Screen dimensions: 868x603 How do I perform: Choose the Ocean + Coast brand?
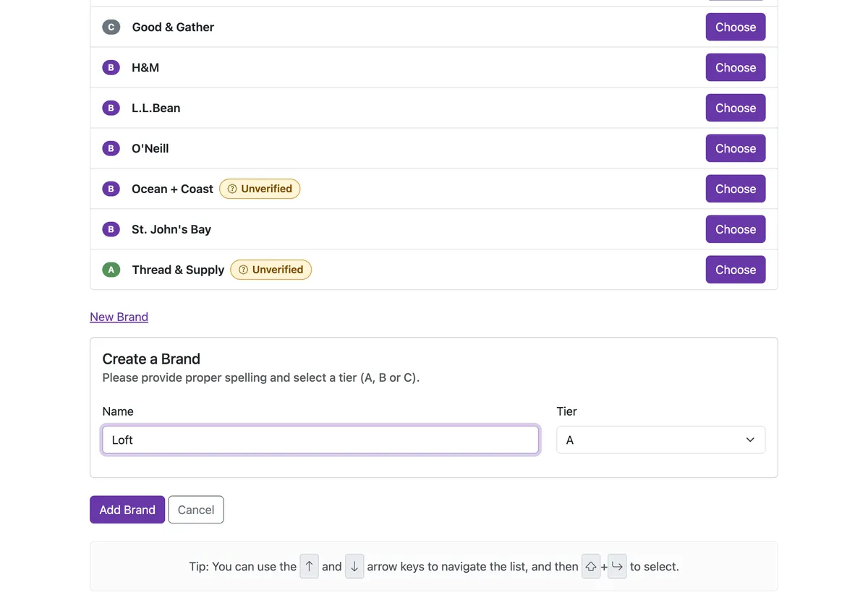[x=736, y=189]
